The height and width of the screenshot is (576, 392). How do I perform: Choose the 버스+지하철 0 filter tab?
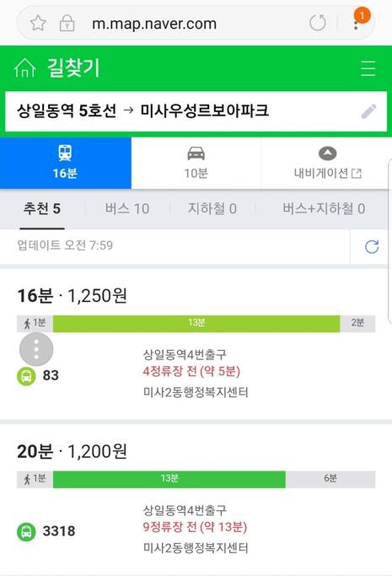click(324, 209)
